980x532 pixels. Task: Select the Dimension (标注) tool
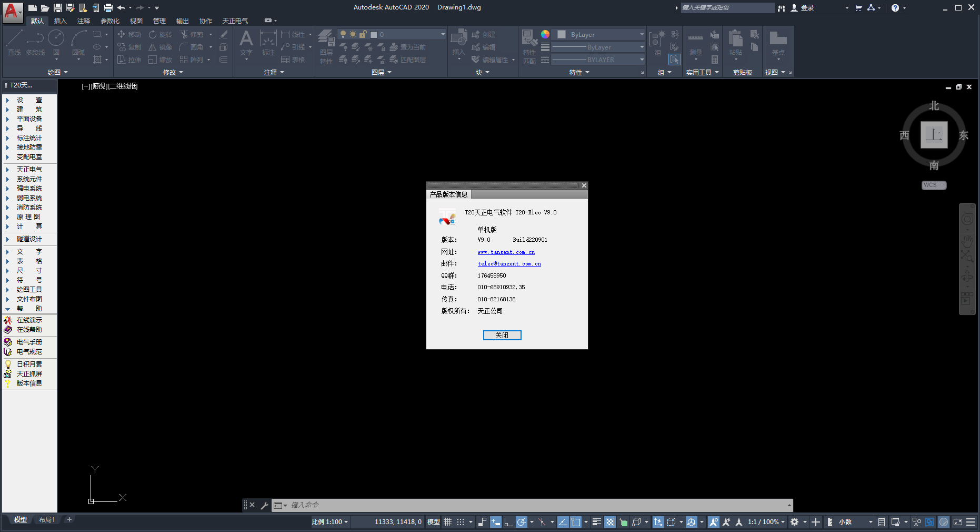click(x=268, y=42)
